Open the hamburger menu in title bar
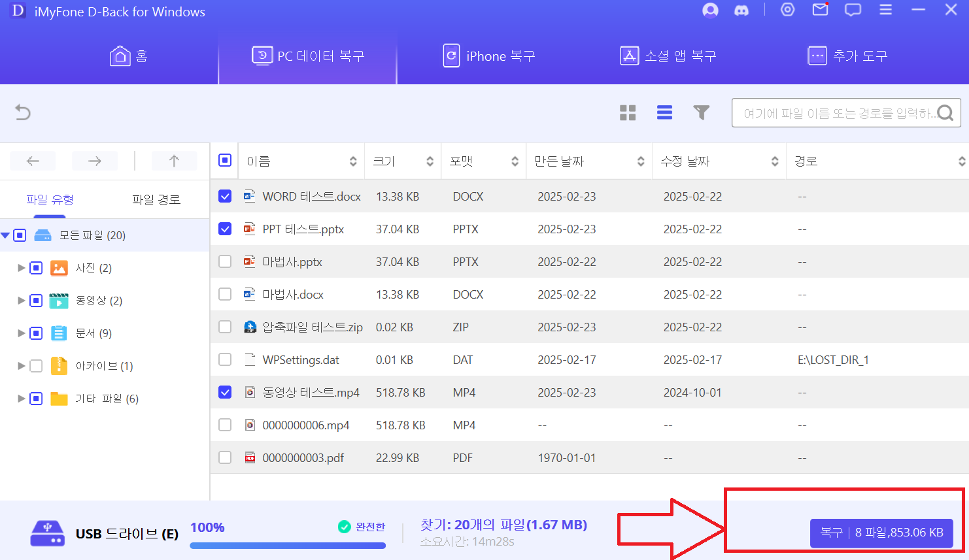 [885, 10]
